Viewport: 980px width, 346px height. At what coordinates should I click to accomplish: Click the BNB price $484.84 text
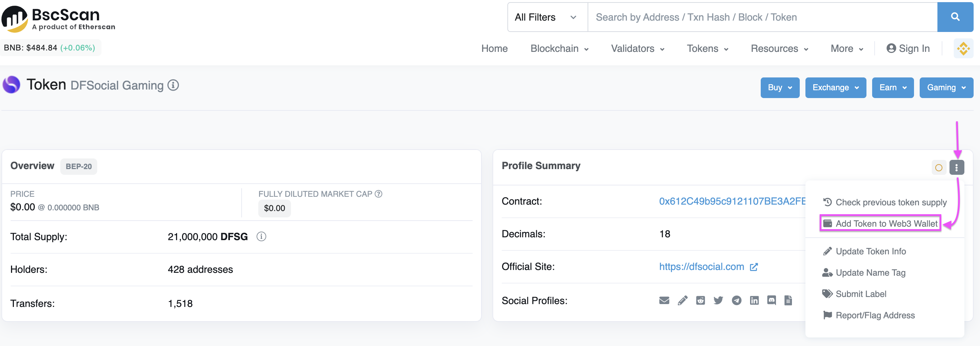[x=31, y=48]
